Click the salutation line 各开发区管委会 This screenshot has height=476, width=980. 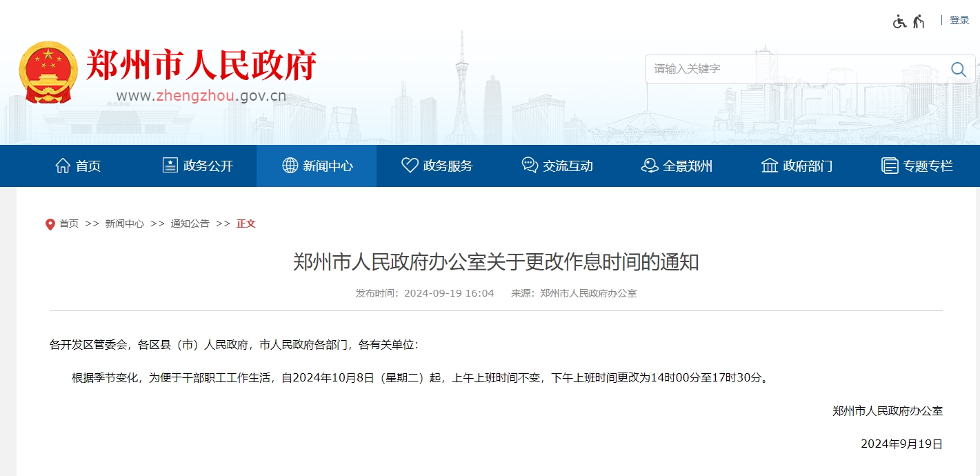click(x=234, y=344)
